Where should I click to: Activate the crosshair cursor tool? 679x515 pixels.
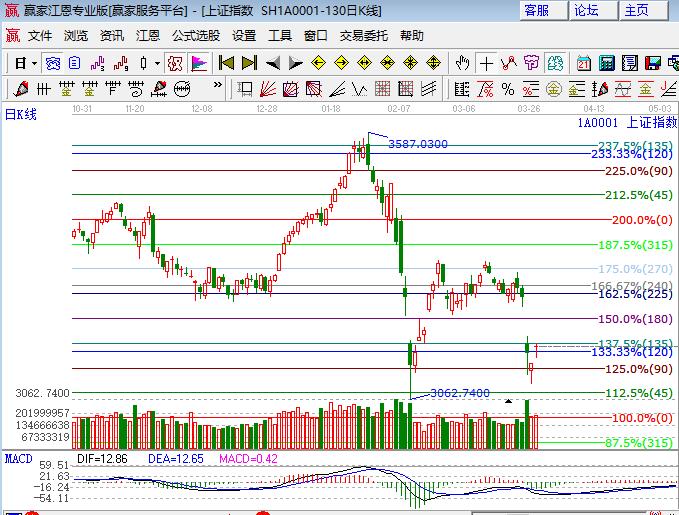coord(486,63)
